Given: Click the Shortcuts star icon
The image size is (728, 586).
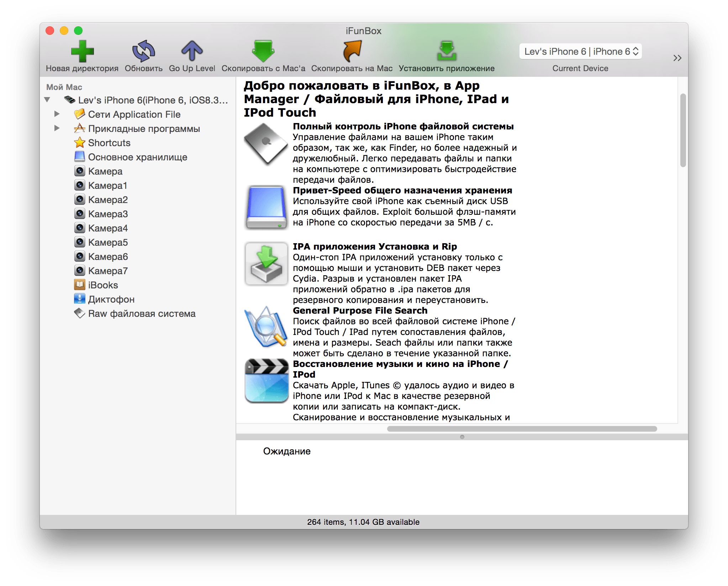Looking at the screenshot, I should coord(80,143).
